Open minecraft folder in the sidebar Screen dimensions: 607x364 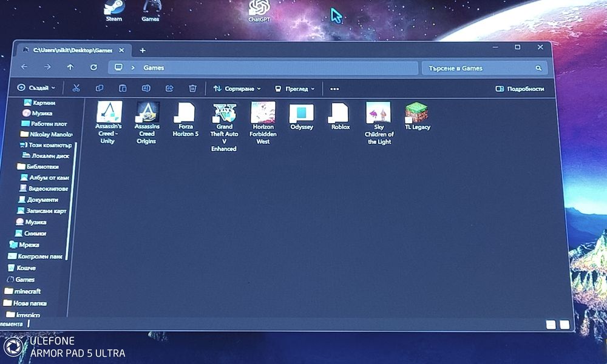(x=22, y=291)
